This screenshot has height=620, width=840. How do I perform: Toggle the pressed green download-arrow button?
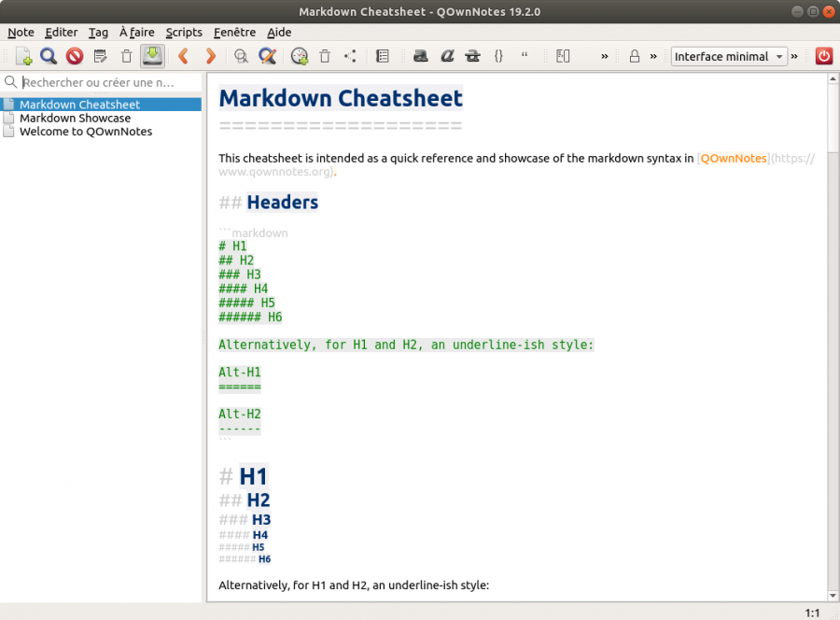(x=153, y=56)
